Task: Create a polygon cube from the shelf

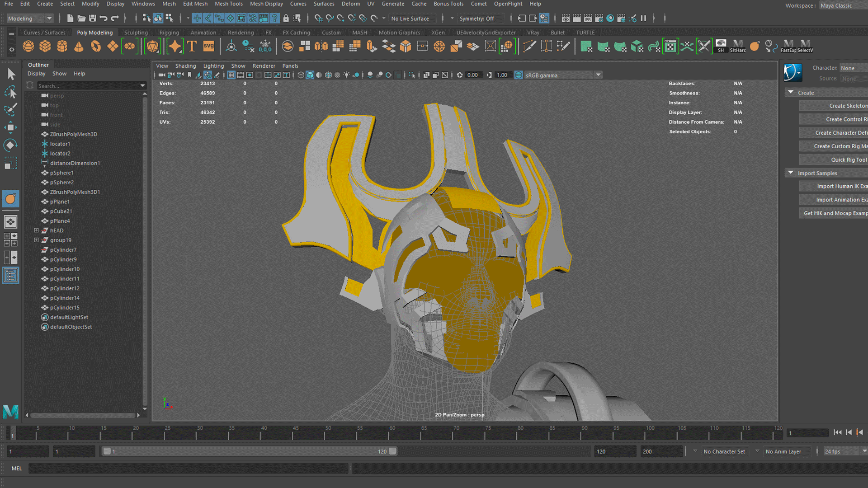Action: coord(45,46)
